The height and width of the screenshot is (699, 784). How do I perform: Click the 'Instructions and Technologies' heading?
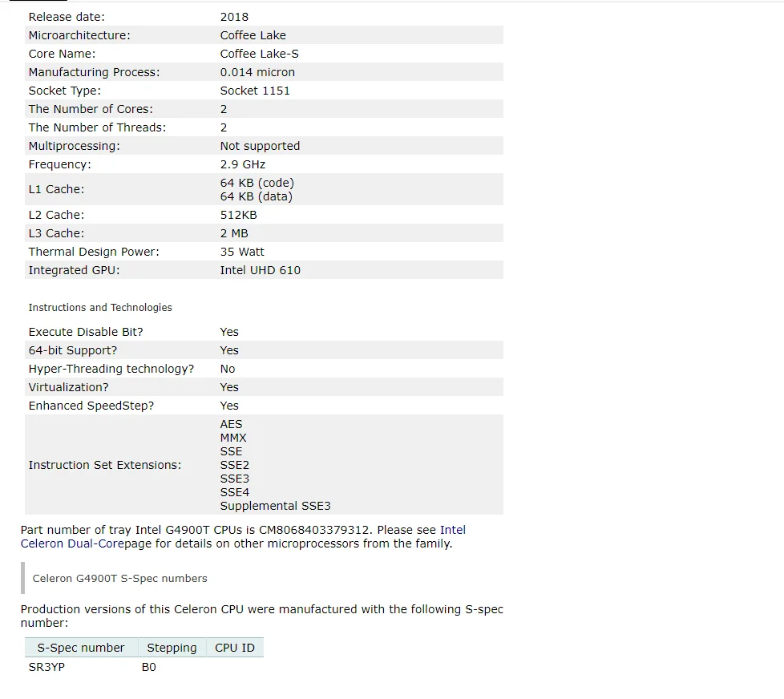coord(100,308)
